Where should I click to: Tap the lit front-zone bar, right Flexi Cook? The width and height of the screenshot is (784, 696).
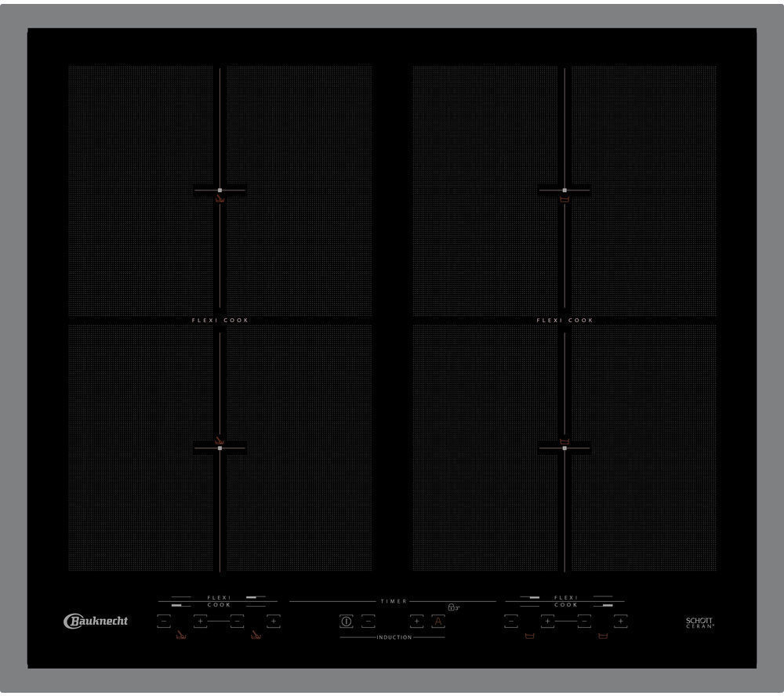[x=608, y=605]
